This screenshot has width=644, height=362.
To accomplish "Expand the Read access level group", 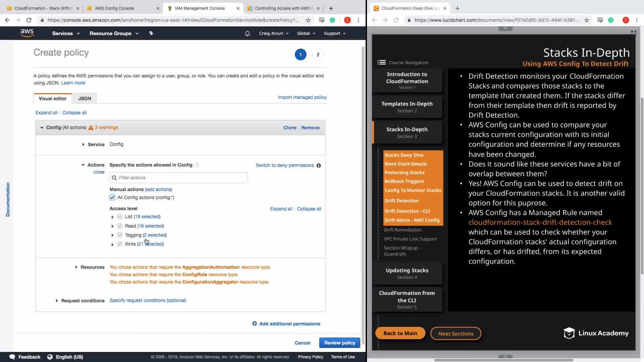I will pos(112,226).
